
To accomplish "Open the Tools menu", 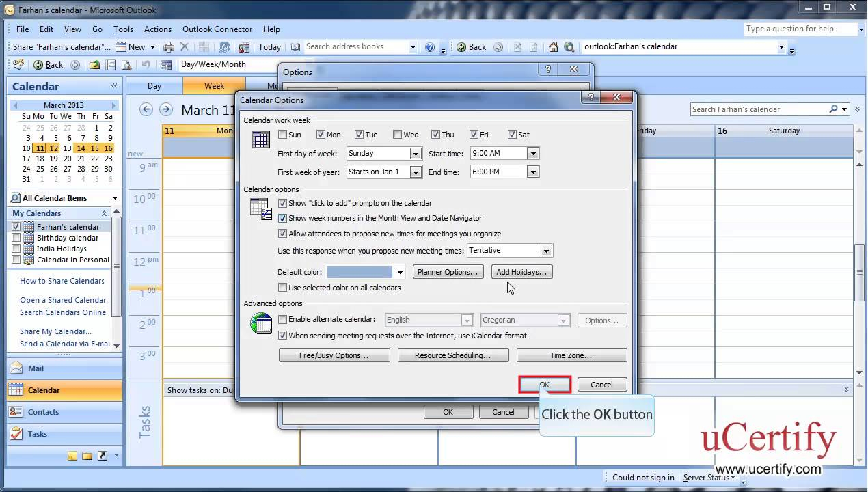I will click(123, 29).
